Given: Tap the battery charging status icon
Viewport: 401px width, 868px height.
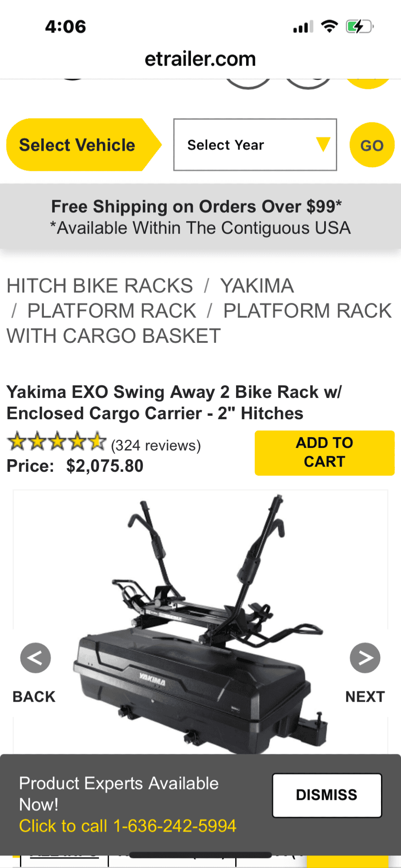Looking at the screenshot, I should pos(360,26).
